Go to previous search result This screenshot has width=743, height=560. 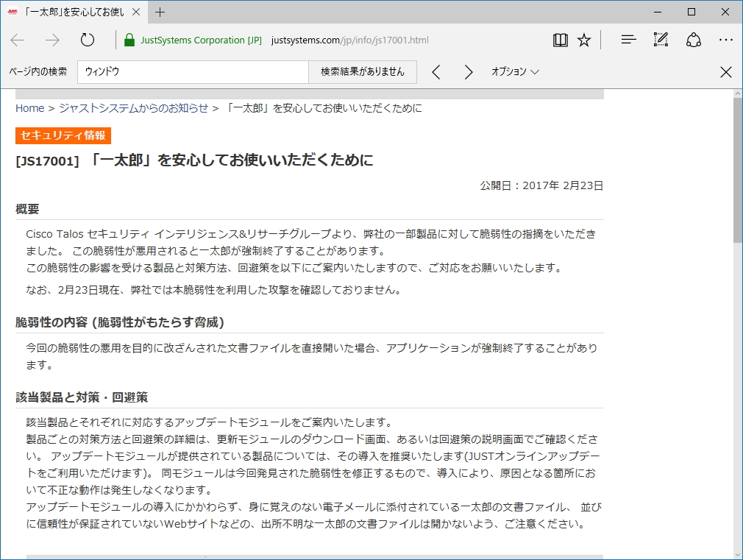pos(438,72)
